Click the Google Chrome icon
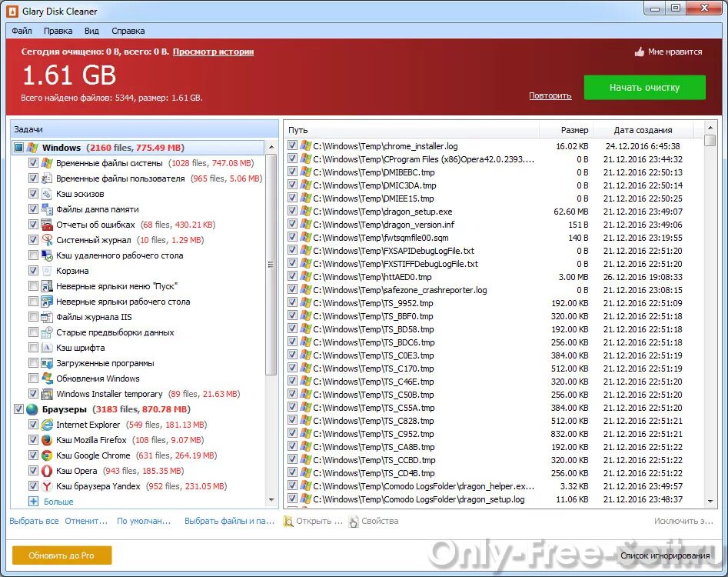 47,455
